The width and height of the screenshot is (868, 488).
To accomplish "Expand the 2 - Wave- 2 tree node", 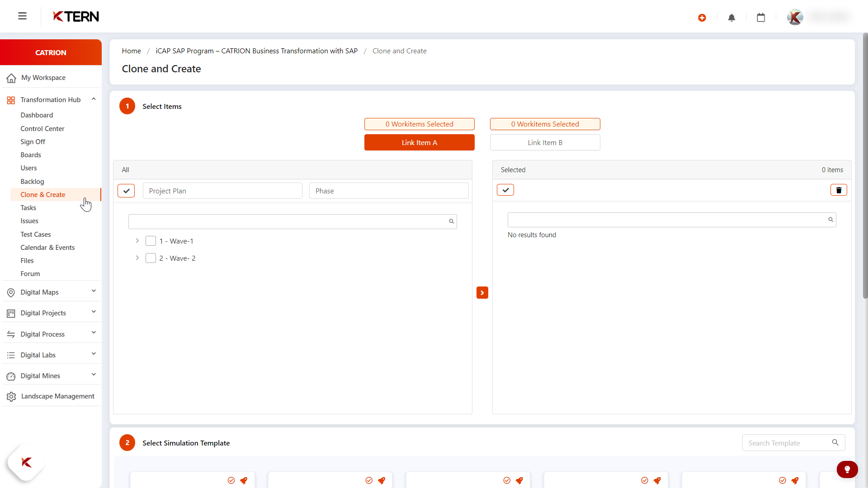I will [x=137, y=258].
